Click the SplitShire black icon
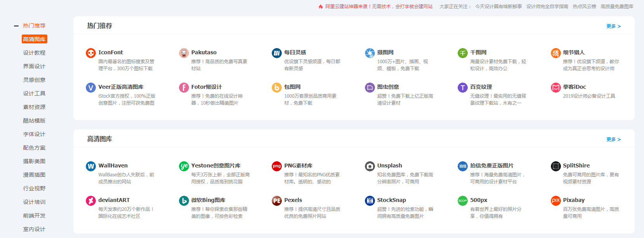Image resolution: width=644 pixels, height=238 pixels. tap(556, 166)
